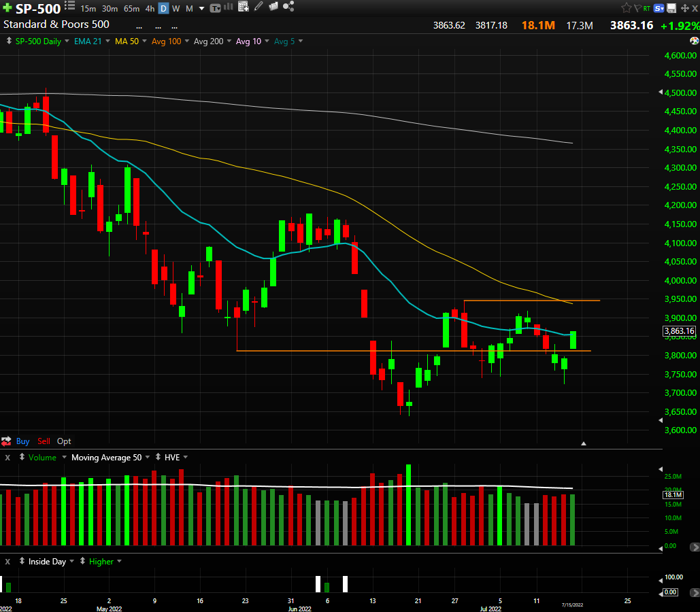Open the SP-500 Daily dropdown
This screenshot has width=700, height=612.
pyautogui.click(x=67, y=41)
